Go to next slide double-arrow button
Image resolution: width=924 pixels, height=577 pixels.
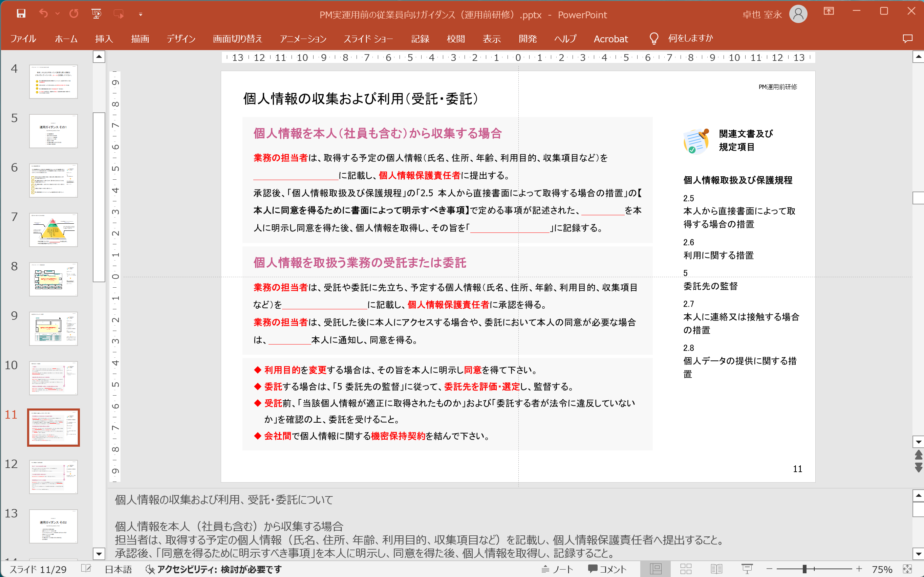(918, 467)
